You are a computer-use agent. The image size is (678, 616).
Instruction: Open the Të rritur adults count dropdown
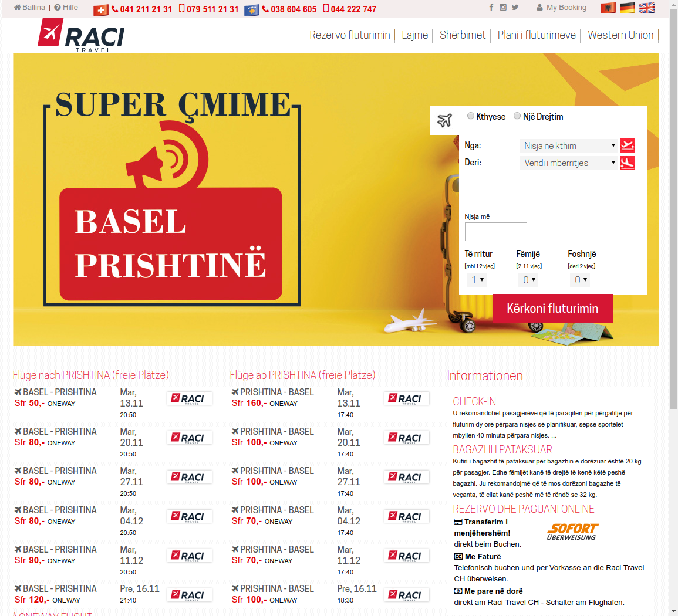477,280
